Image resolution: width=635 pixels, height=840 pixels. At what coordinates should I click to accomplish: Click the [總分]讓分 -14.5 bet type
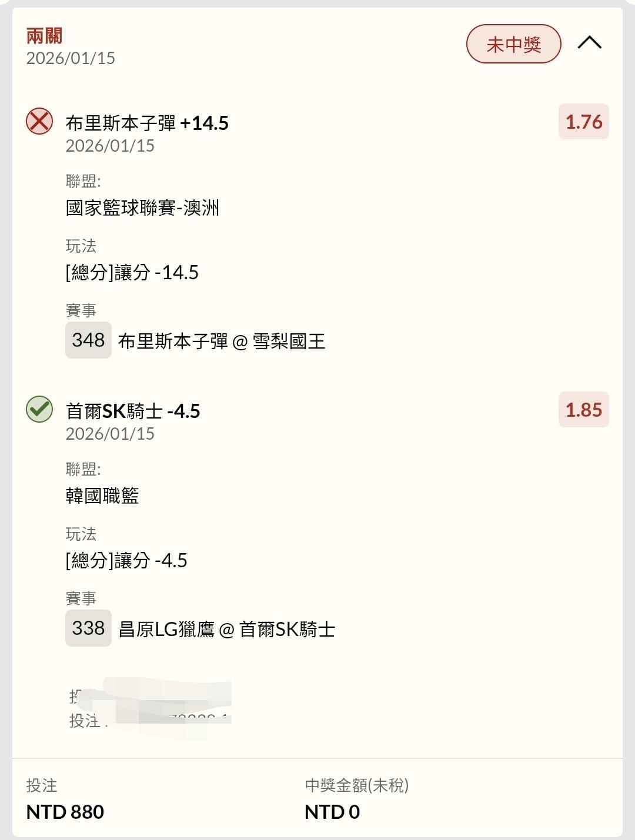[x=132, y=273]
